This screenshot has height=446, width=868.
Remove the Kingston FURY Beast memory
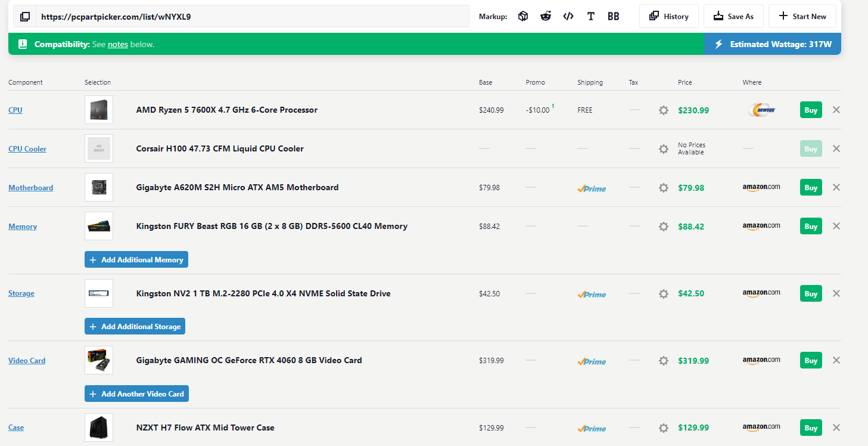point(836,226)
